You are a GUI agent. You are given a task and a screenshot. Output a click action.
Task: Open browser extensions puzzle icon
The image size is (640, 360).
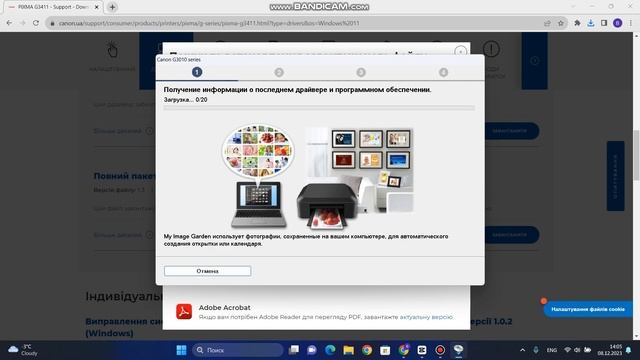tap(577, 23)
